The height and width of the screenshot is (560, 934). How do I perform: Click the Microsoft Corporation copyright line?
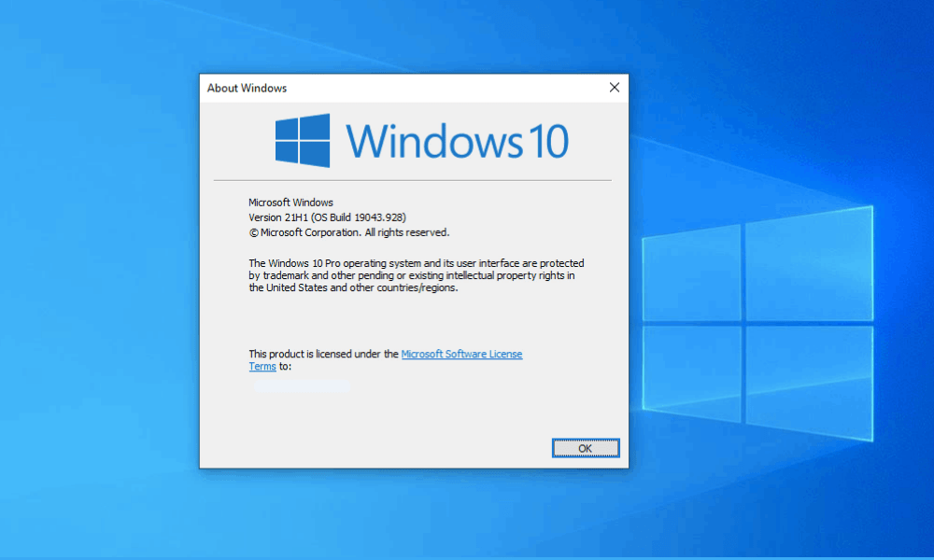click(x=348, y=232)
